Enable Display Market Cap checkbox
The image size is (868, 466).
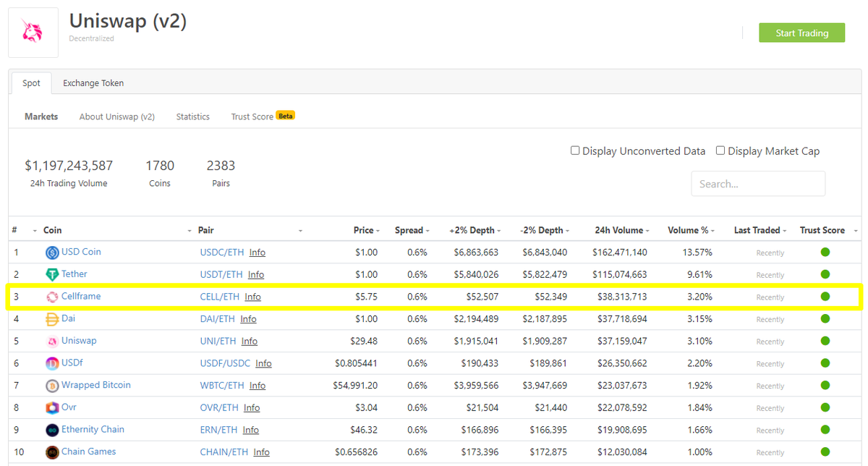coord(720,151)
